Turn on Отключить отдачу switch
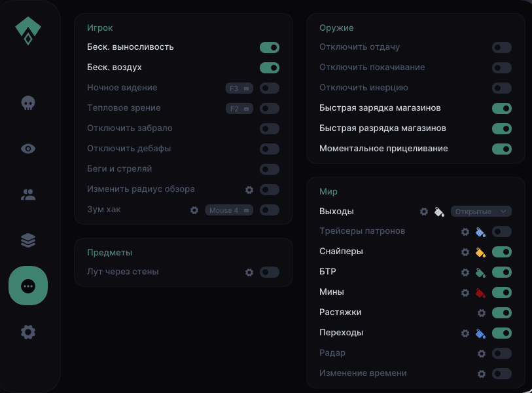The height and width of the screenshot is (393, 532). (502, 47)
